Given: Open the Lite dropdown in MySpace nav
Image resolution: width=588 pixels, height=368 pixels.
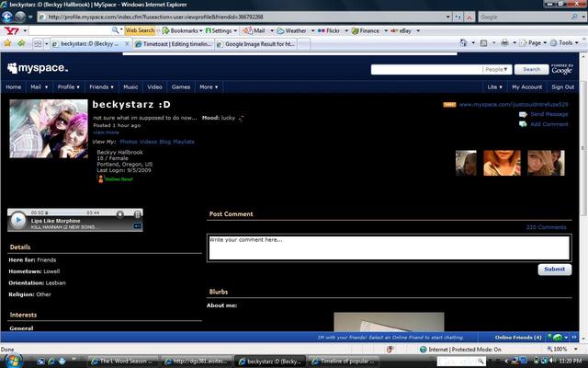Looking at the screenshot, I should click(494, 87).
